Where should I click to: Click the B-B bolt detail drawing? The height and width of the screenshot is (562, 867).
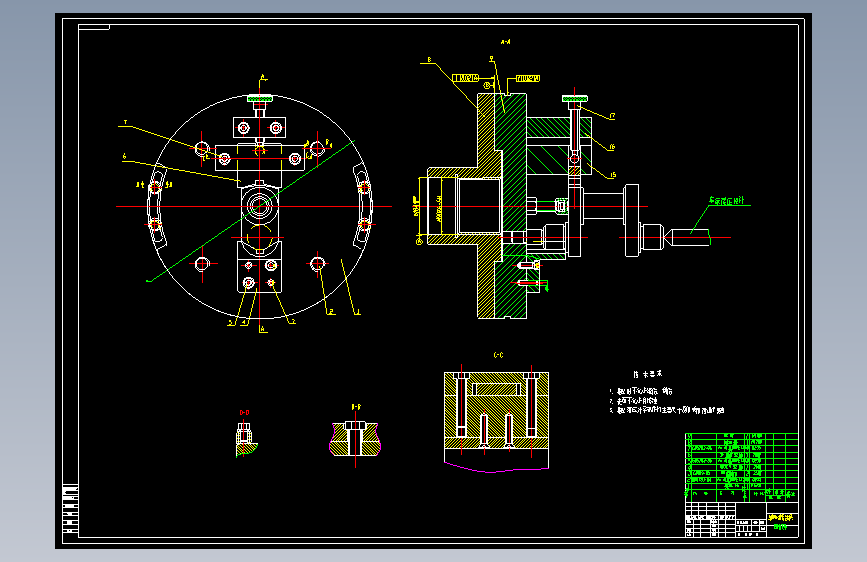[355, 439]
